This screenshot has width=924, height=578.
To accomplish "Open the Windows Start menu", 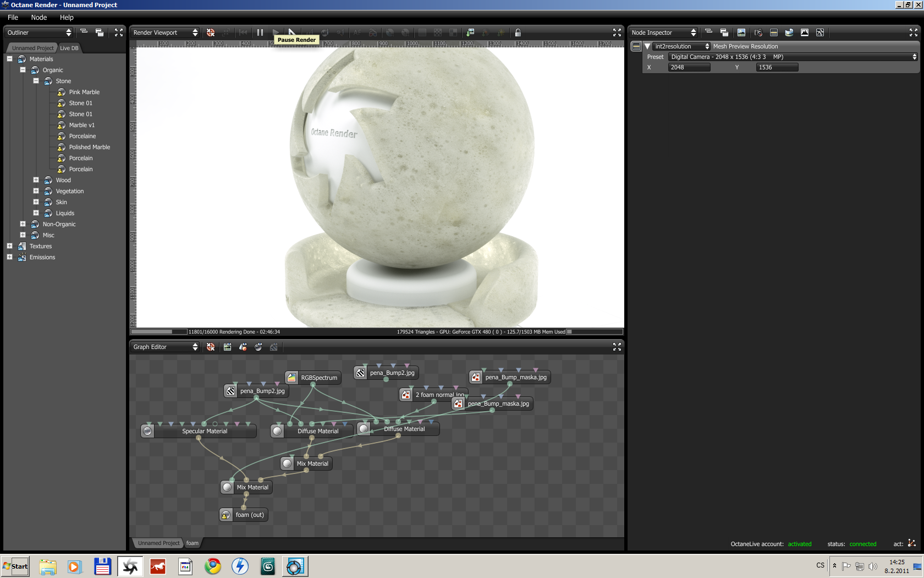I will click(15, 566).
